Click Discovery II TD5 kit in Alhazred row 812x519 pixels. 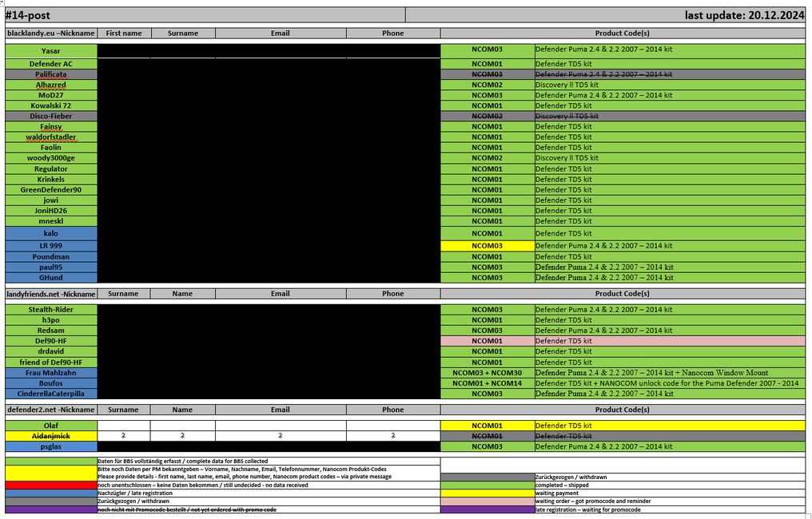coord(670,85)
